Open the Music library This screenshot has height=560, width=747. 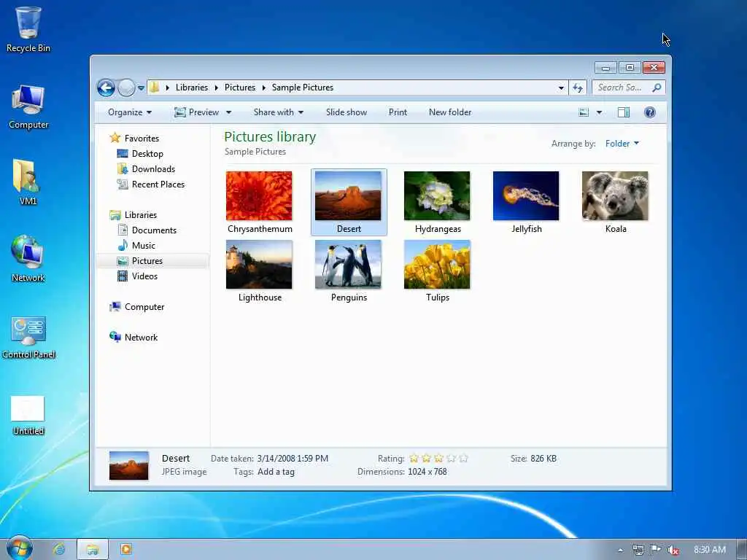[136, 245]
